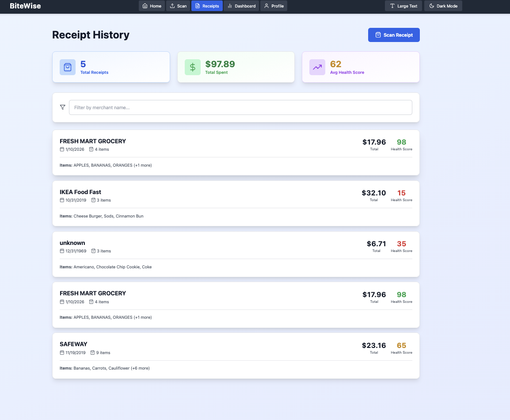Screen dimensions: 510x420
Task: Click the calendar icon beside 12/31/1969
Action: 62,251
